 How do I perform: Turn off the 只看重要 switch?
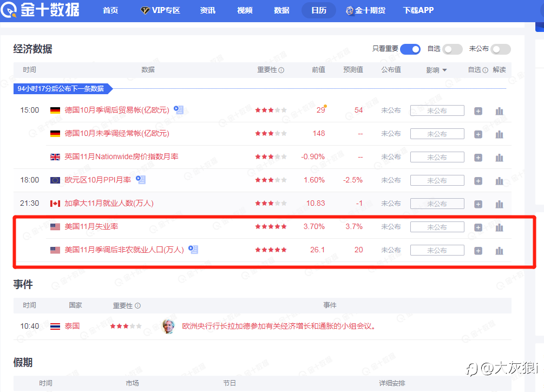pos(410,49)
